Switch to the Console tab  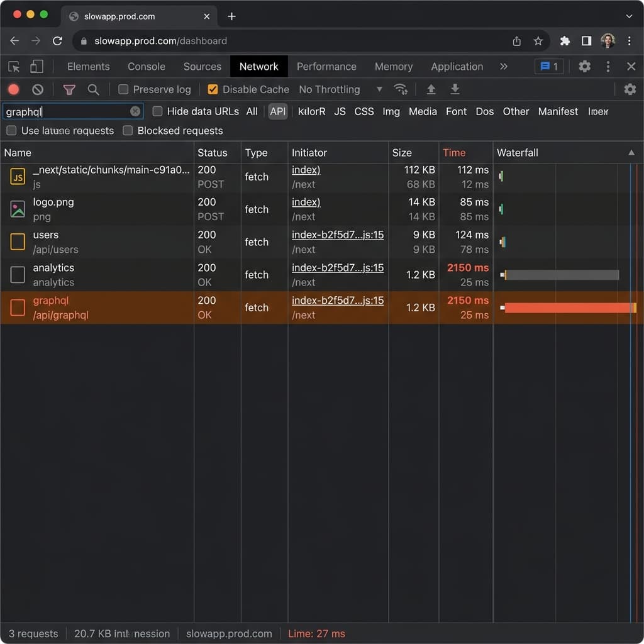146,67
